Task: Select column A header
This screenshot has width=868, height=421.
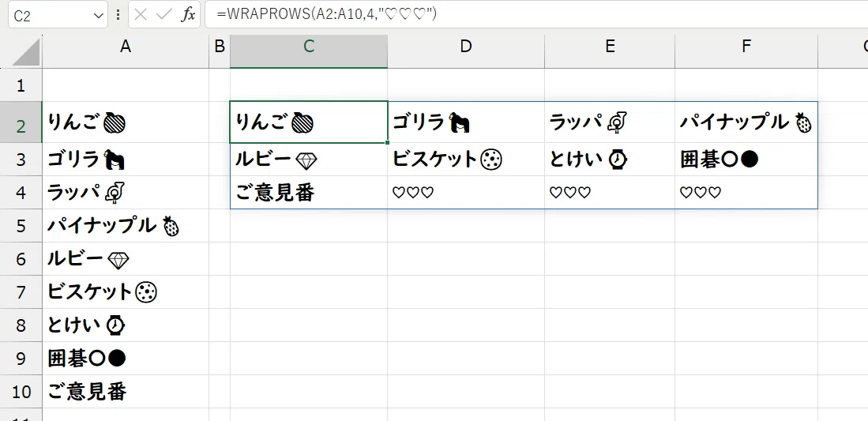Action: pos(126,51)
